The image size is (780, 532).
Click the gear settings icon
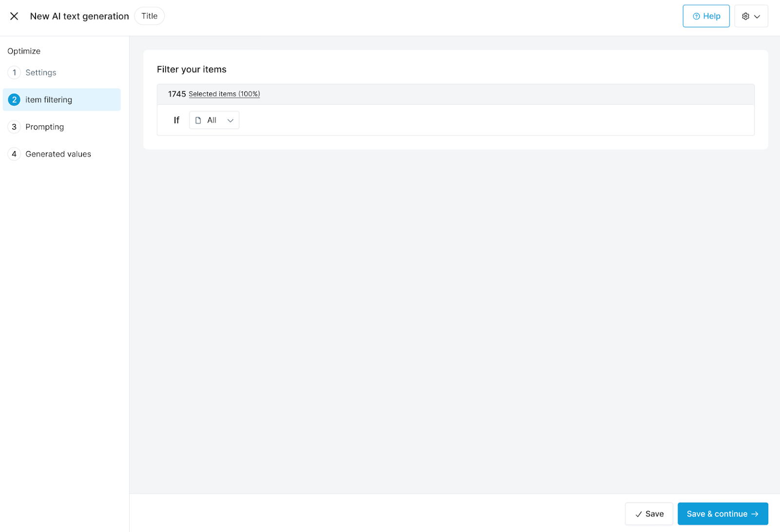click(745, 16)
